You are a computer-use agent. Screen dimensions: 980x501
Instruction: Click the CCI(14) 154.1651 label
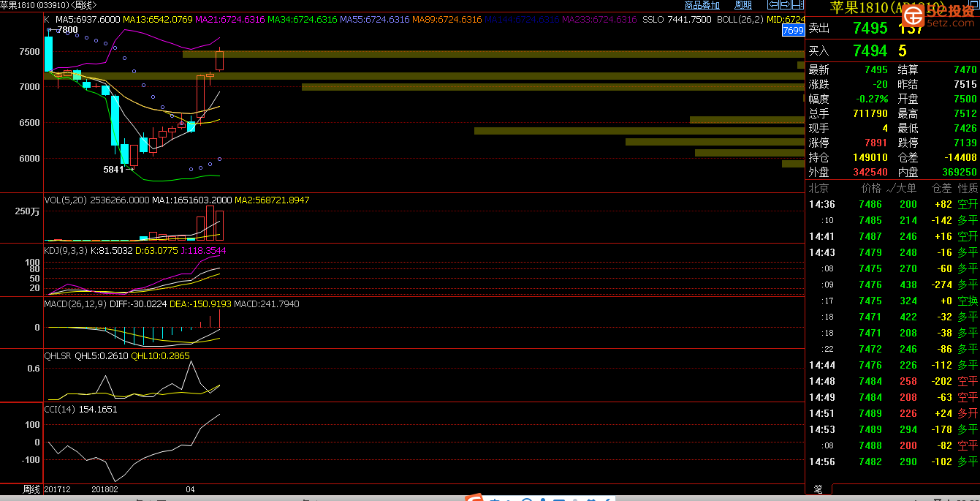(80, 410)
